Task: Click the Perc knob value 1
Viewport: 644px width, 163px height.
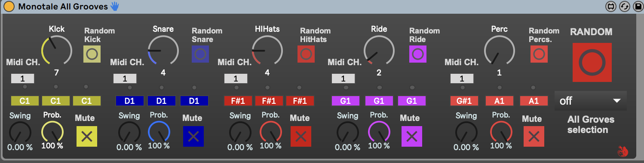Action: (x=499, y=72)
